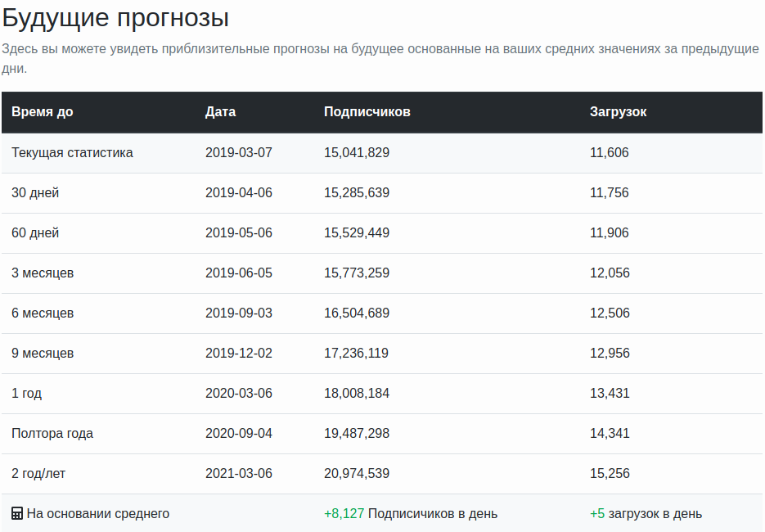Select the "Полтора года" row label
Screen dimensions: 765x532
pyautogui.click(x=52, y=434)
